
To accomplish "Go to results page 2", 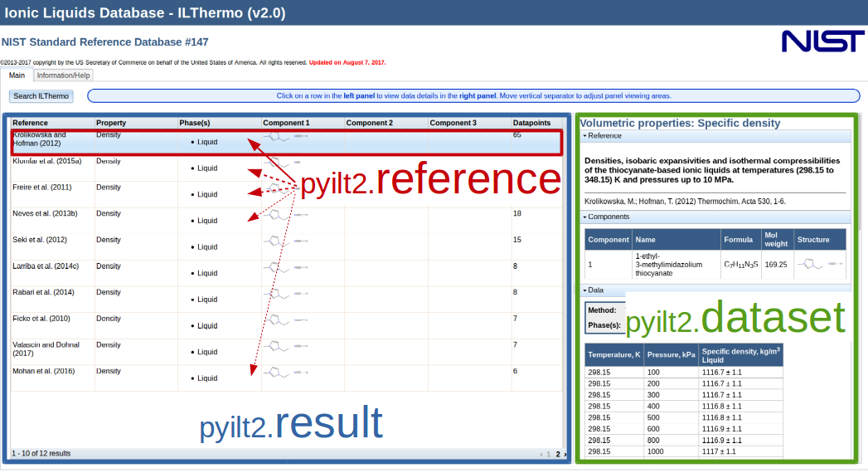I will (557, 454).
